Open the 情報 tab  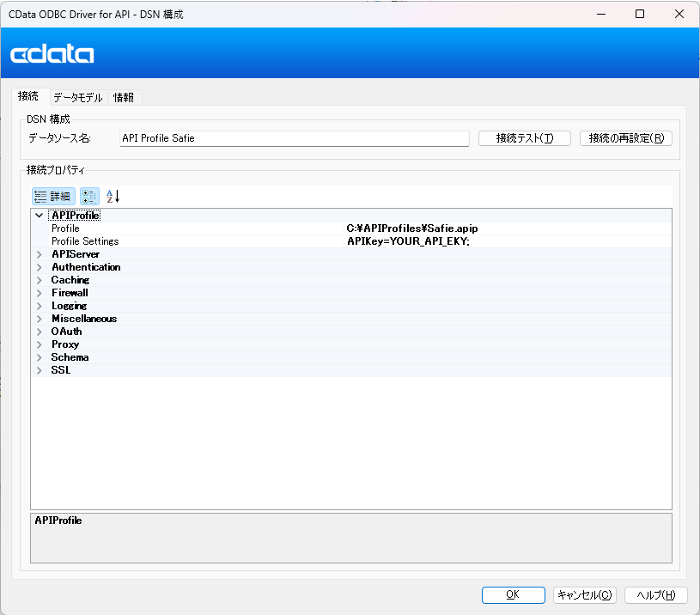tap(124, 96)
